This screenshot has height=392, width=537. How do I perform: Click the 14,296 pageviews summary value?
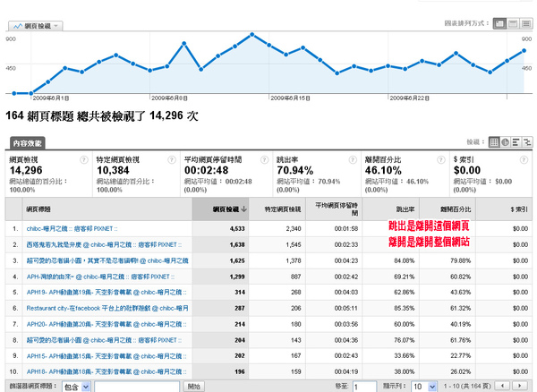(x=26, y=170)
